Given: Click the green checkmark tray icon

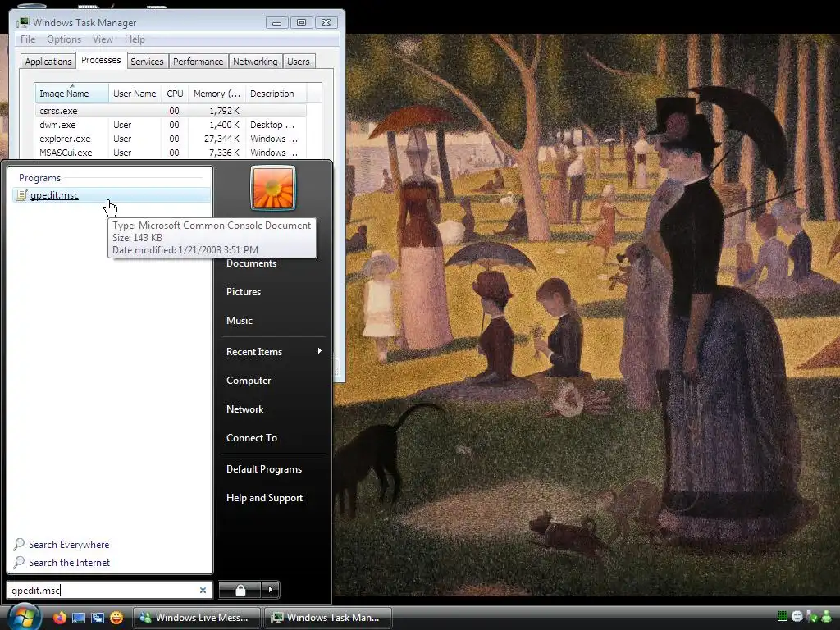Looking at the screenshot, I should click(811, 617).
